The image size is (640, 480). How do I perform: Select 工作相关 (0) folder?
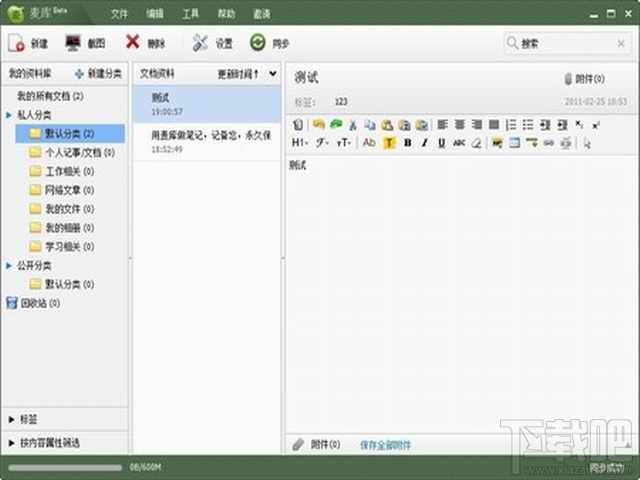click(62, 171)
